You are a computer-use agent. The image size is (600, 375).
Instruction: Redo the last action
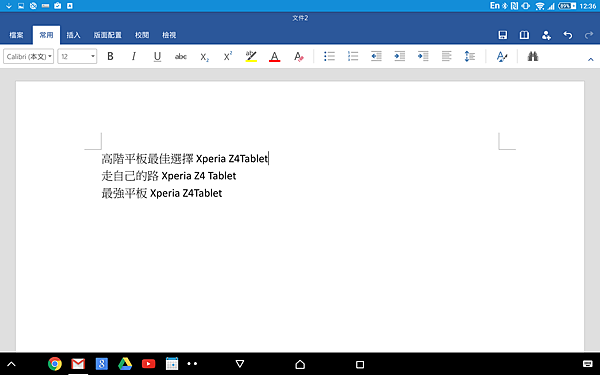(x=589, y=35)
